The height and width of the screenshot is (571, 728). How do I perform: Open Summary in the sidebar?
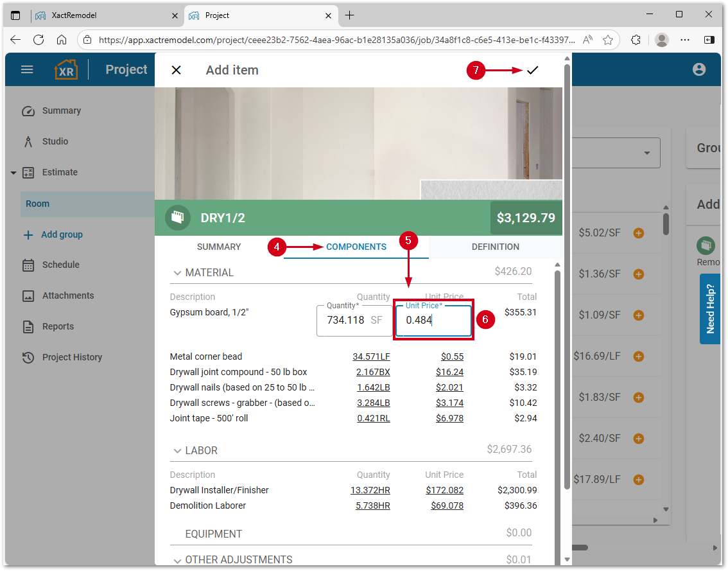point(61,110)
